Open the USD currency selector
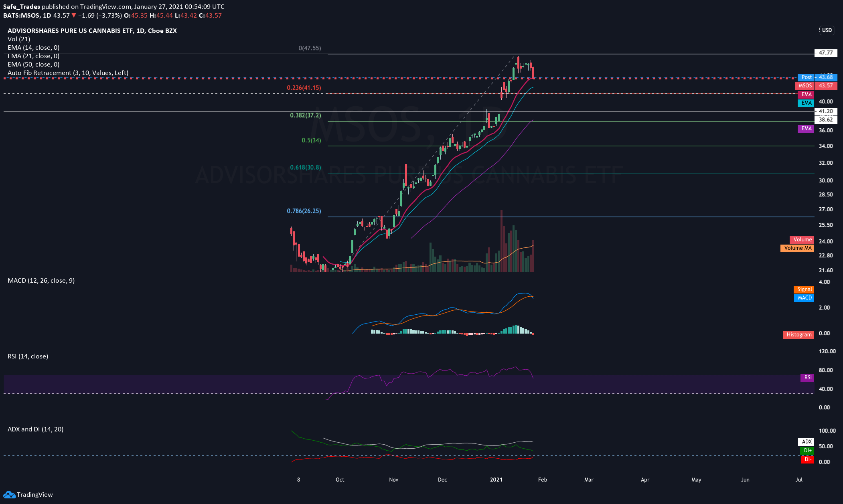 tap(827, 30)
